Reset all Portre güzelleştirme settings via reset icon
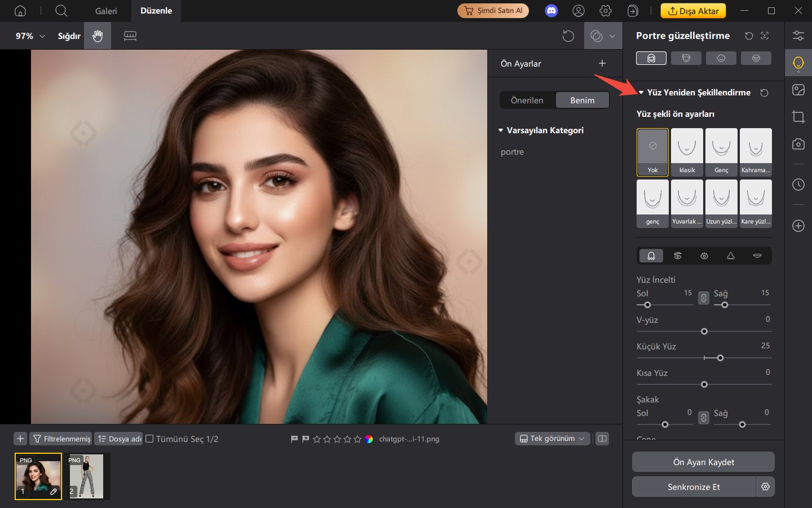 click(x=749, y=35)
